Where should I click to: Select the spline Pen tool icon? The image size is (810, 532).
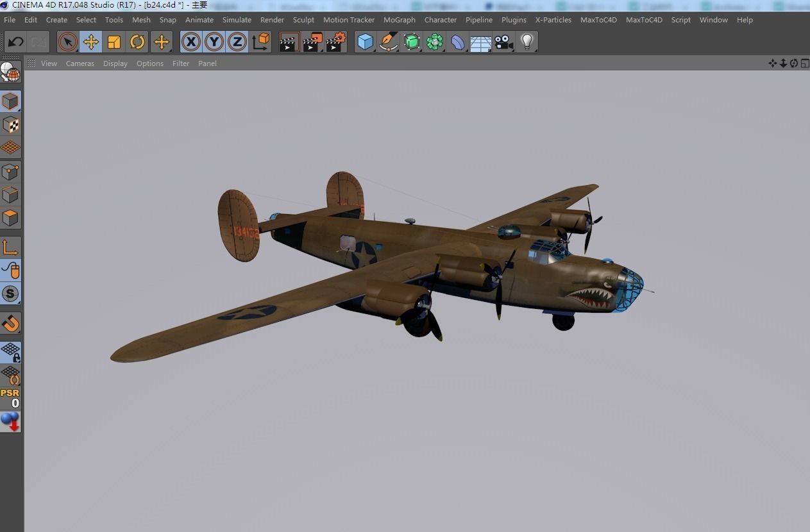click(388, 42)
